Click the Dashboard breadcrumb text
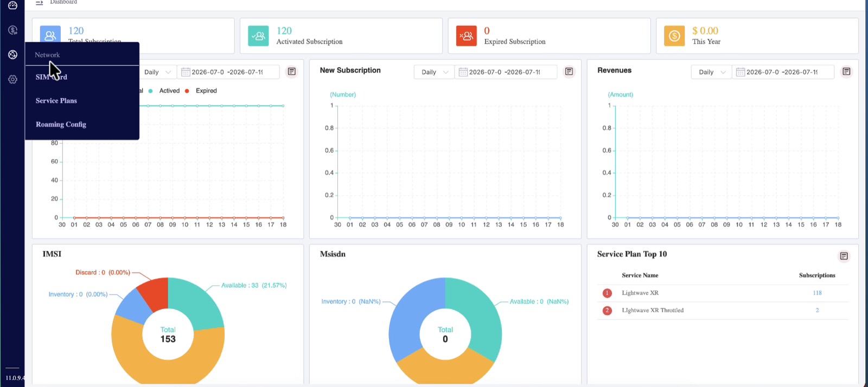868x387 pixels. tap(63, 2)
